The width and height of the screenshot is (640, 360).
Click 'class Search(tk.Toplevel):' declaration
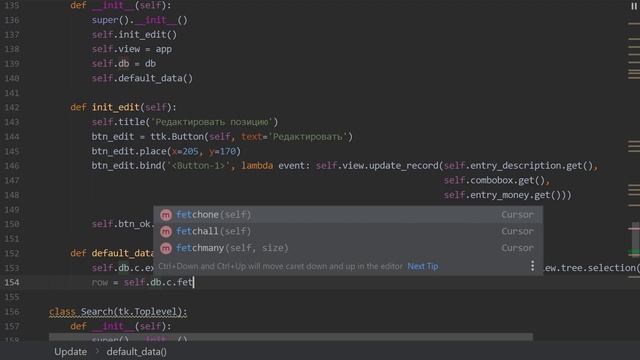[118, 312]
